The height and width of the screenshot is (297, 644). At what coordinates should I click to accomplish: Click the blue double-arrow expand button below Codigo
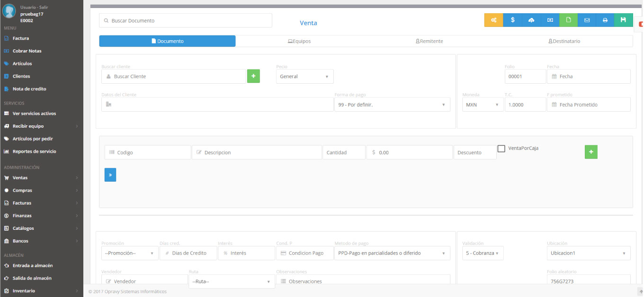110,175
